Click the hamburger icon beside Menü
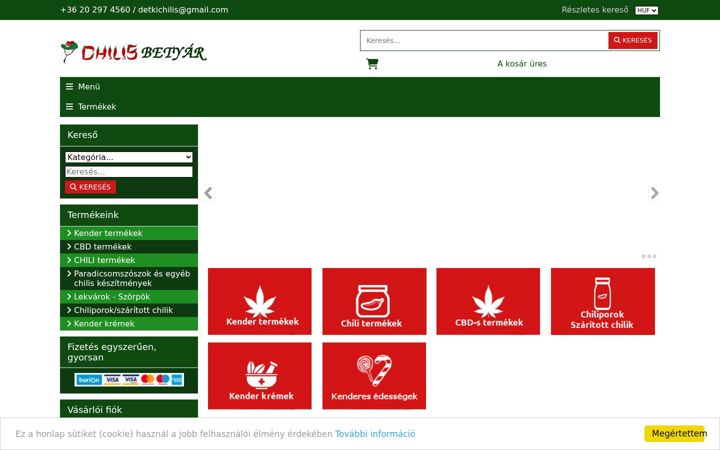The image size is (720, 450). pos(69,87)
